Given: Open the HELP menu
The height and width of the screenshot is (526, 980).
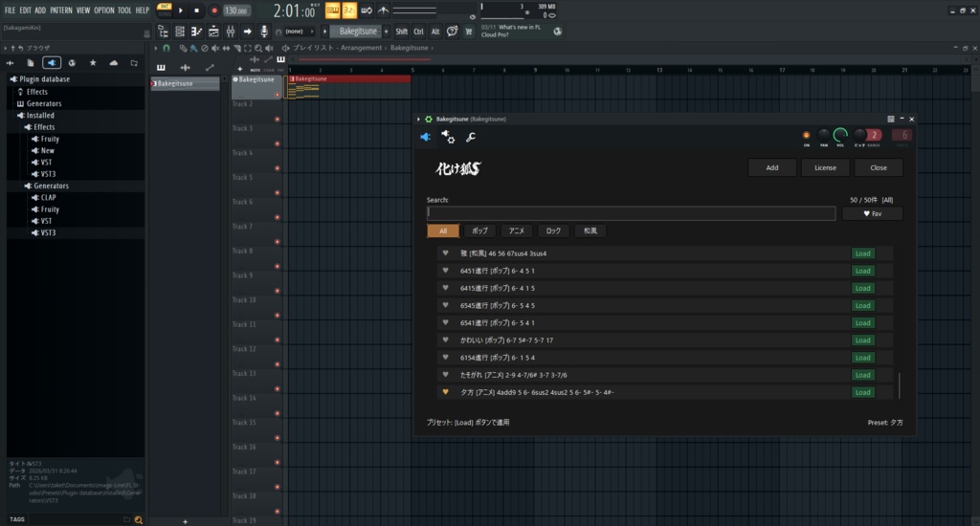Looking at the screenshot, I should (143, 10).
